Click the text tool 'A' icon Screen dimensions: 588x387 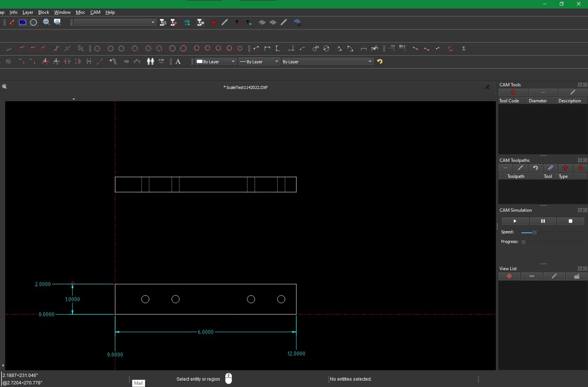pyautogui.click(x=178, y=62)
